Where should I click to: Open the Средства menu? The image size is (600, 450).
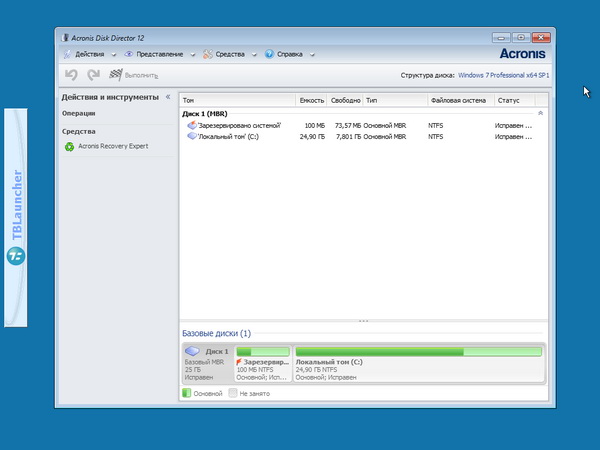(229, 53)
